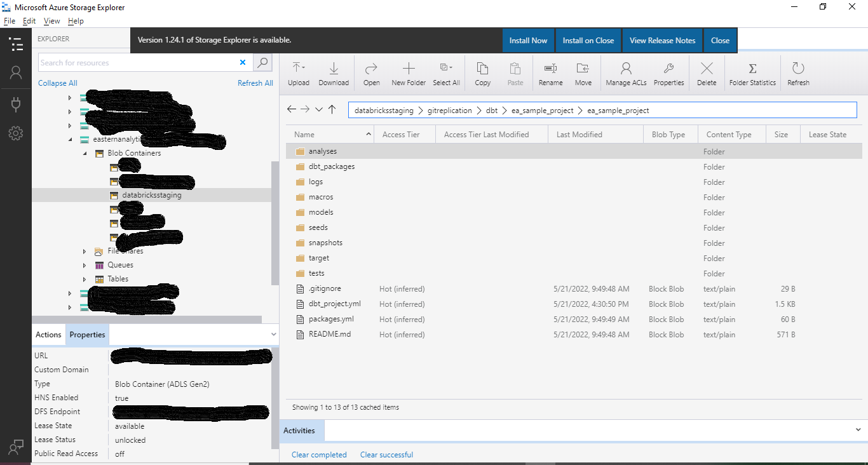The height and width of the screenshot is (465, 868).
Task: Collapse the easternanalytics storage account node
Action: [70, 139]
